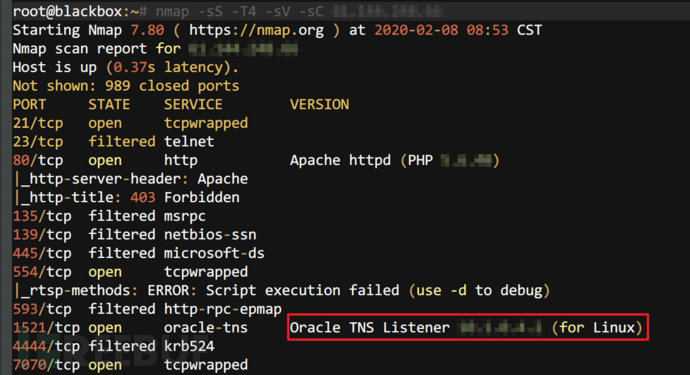690x375 pixels.
Task: Click the 1521/tcp oracle-tns port entry
Action: pyautogui.click(x=130, y=328)
